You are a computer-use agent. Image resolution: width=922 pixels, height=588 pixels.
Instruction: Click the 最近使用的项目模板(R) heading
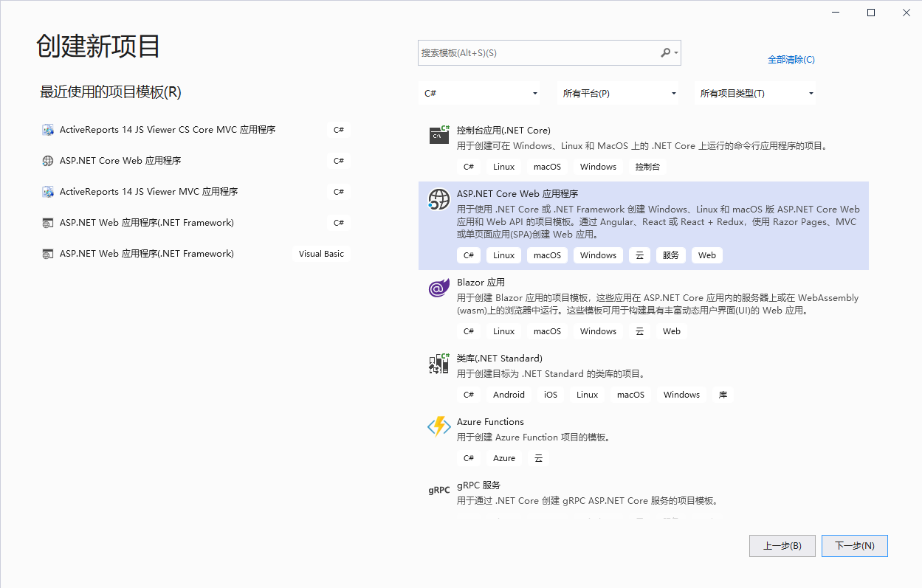click(x=111, y=92)
